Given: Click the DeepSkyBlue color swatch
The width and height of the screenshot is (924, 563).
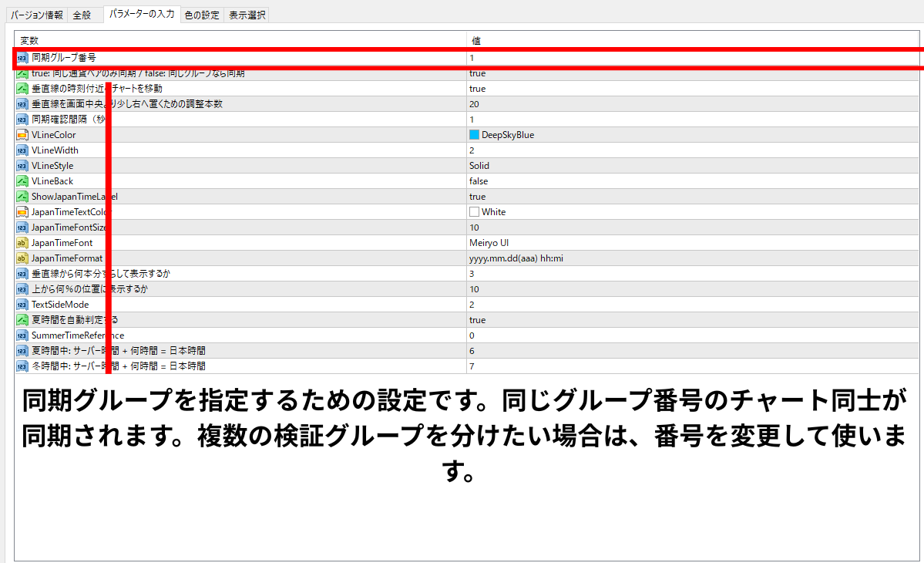Looking at the screenshot, I should pos(474,135).
